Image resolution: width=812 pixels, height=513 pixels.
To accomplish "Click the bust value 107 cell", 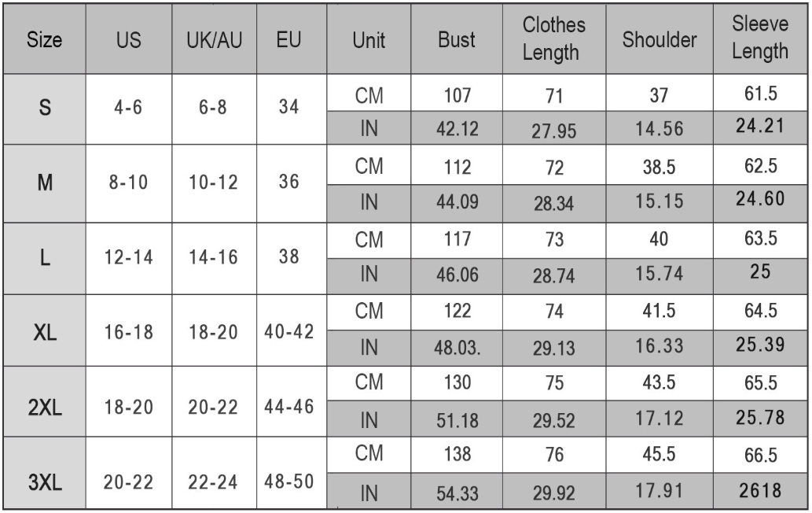I will pos(457,93).
